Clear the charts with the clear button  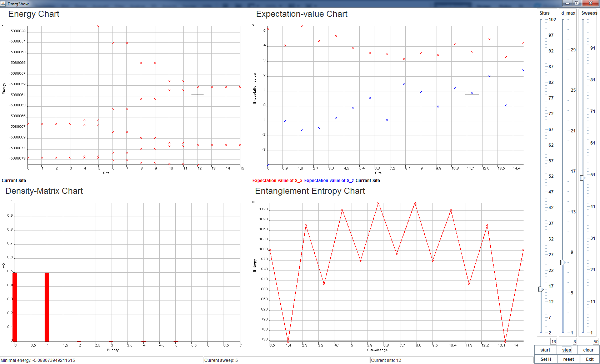click(x=588, y=350)
